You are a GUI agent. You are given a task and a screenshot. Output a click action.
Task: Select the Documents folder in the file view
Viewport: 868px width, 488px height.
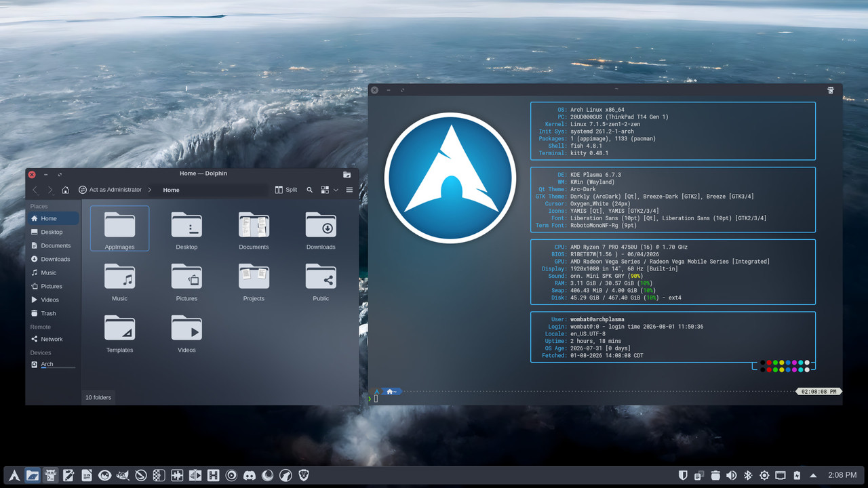point(254,229)
